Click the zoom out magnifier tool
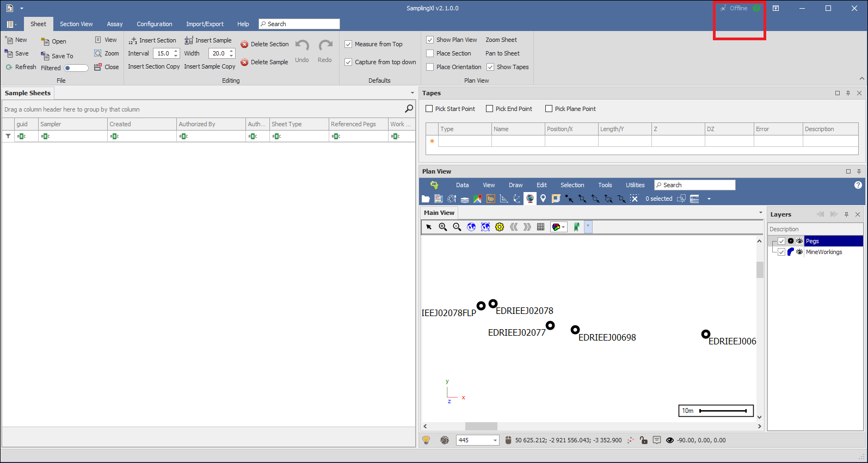 [457, 227]
